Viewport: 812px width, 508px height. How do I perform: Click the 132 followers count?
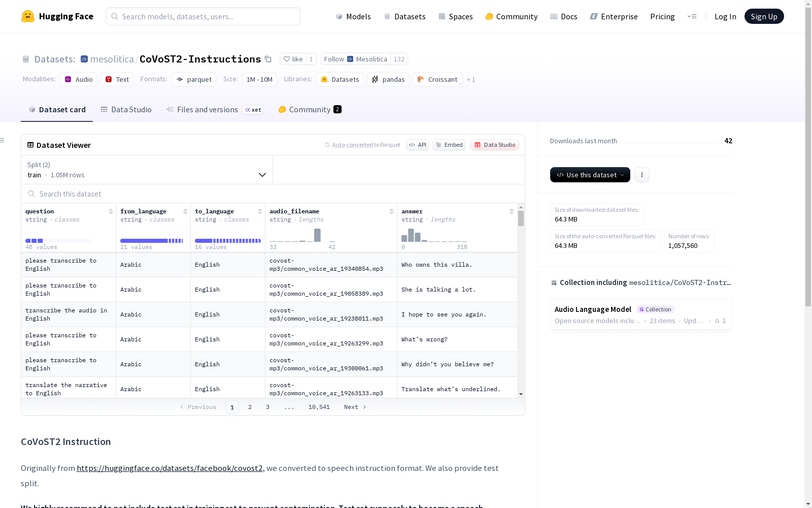point(399,59)
